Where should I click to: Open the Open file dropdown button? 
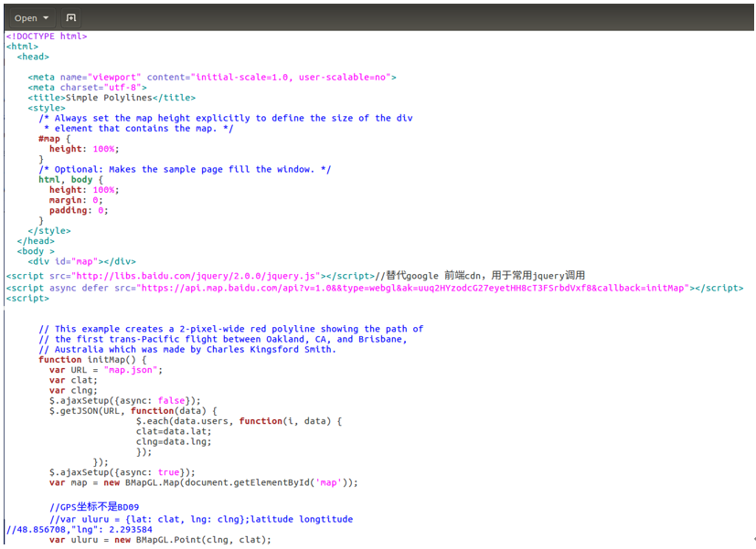31,18
